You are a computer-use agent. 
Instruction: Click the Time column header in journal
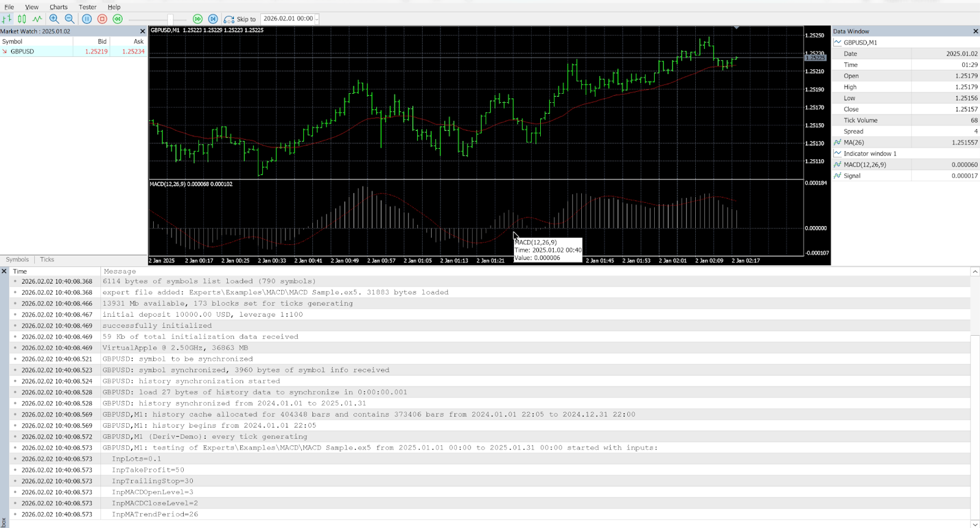tap(55, 271)
